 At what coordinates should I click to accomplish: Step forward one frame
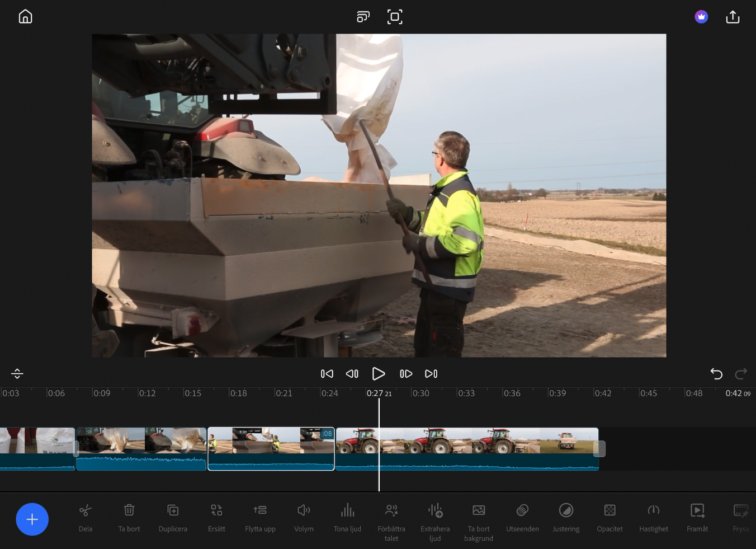point(406,374)
